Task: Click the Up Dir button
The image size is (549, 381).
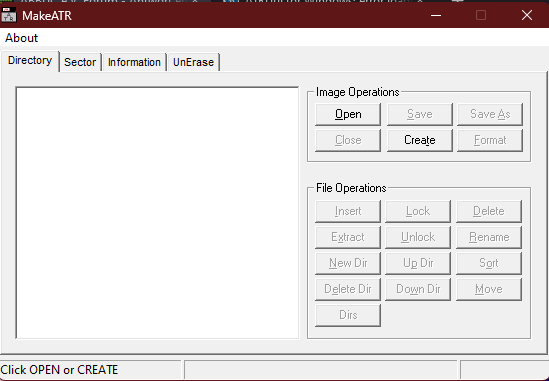Action: [418, 263]
